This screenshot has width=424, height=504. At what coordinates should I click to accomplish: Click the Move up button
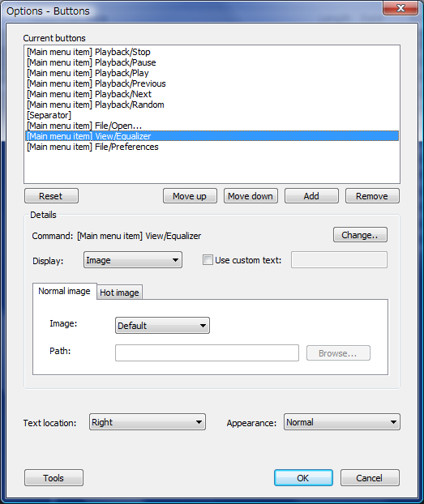pyautogui.click(x=190, y=196)
